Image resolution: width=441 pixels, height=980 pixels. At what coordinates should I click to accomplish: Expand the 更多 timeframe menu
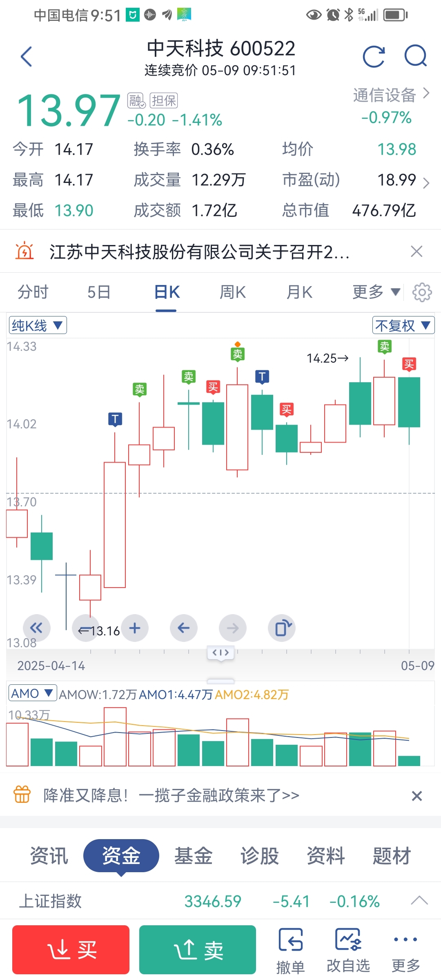(x=376, y=292)
